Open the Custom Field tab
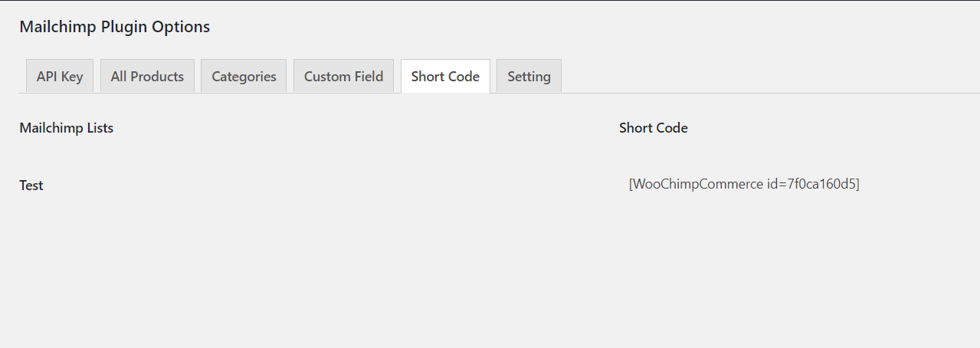This screenshot has height=348, width=980. click(x=343, y=77)
